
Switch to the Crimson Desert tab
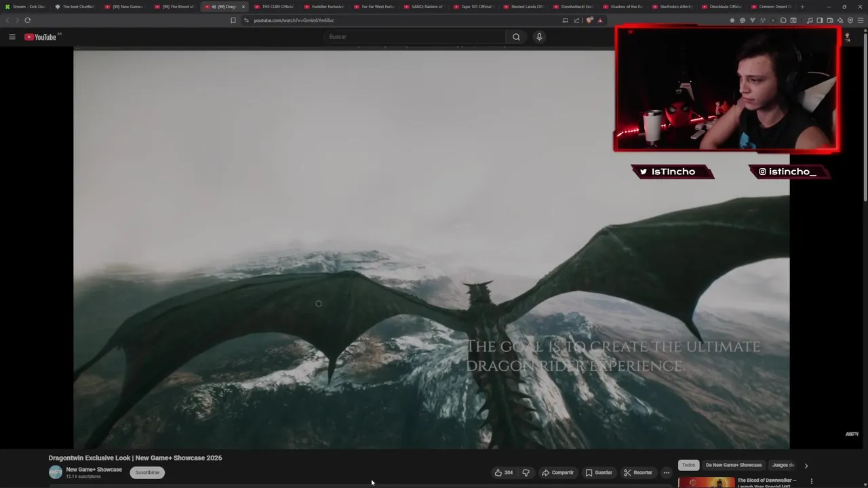(773, 7)
